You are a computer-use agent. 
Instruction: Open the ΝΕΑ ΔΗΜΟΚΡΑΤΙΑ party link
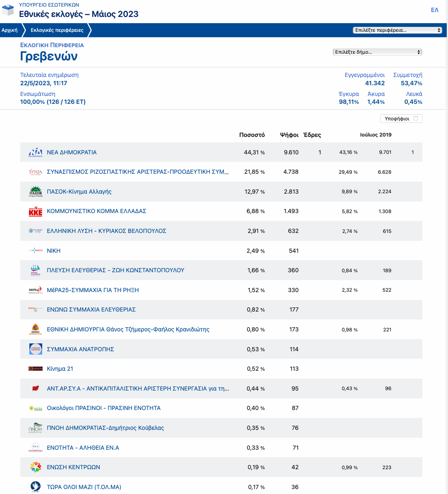[x=72, y=152]
